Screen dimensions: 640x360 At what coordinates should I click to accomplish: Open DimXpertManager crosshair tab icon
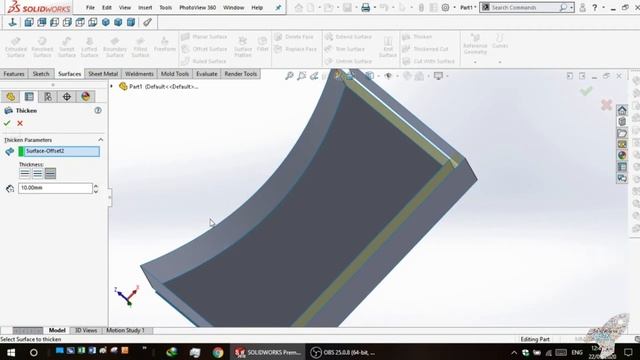click(67, 96)
